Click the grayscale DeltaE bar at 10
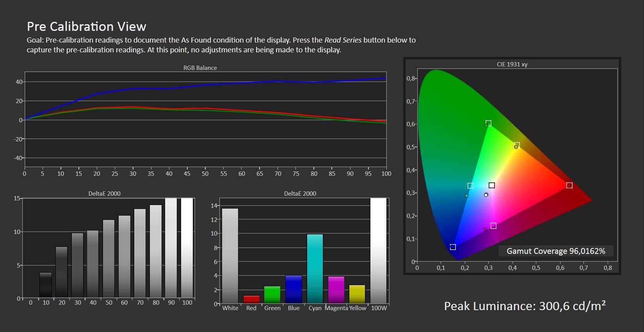This screenshot has width=644, height=332. 46,285
